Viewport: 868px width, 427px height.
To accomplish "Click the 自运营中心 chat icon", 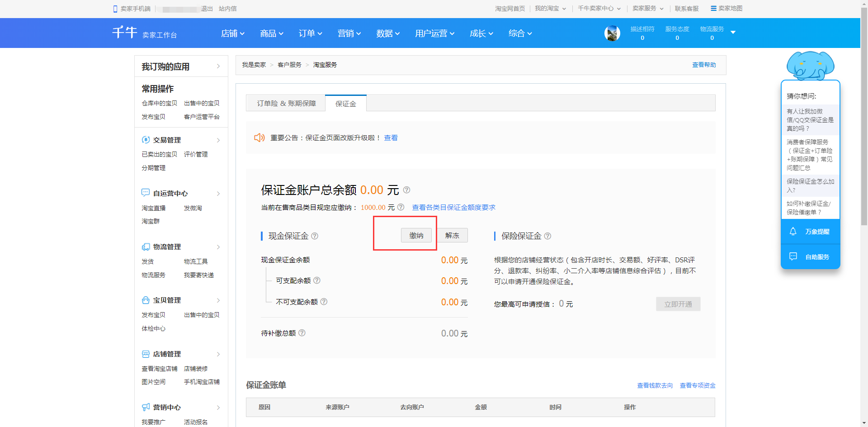I will [x=146, y=193].
